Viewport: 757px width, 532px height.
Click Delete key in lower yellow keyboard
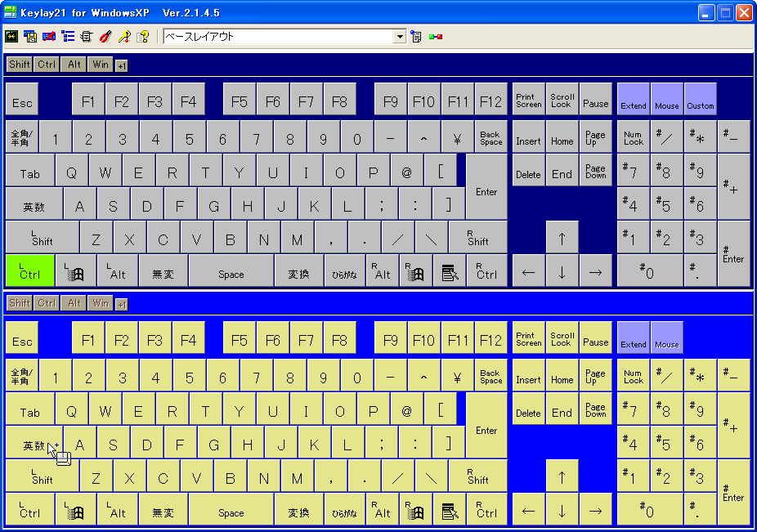pyautogui.click(x=529, y=409)
